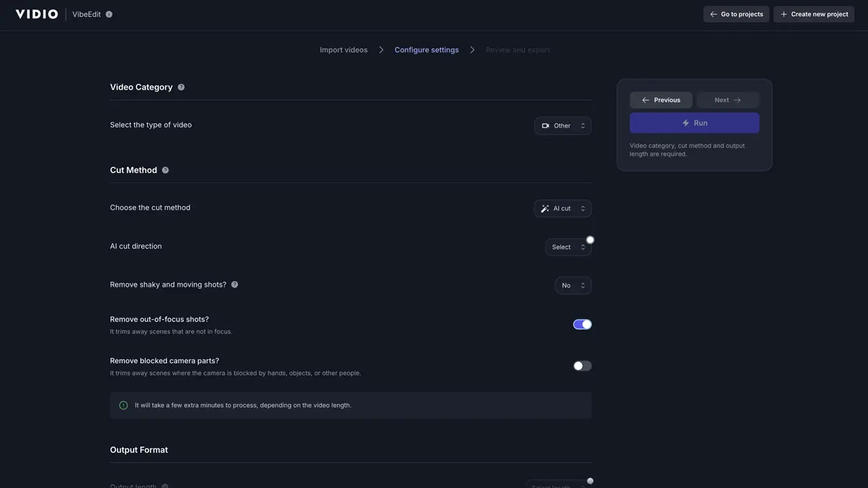Open the video type dropdown showing Other
The image size is (868, 488).
(563, 125)
